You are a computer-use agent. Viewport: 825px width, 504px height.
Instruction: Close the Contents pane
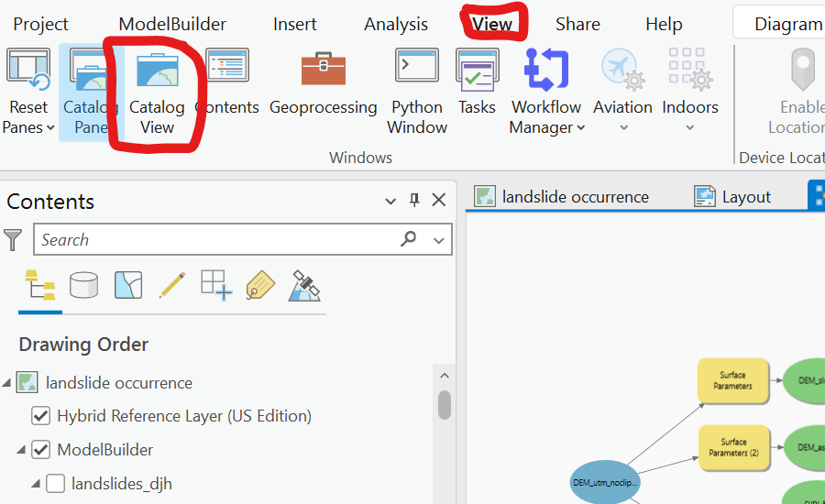[x=439, y=200]
